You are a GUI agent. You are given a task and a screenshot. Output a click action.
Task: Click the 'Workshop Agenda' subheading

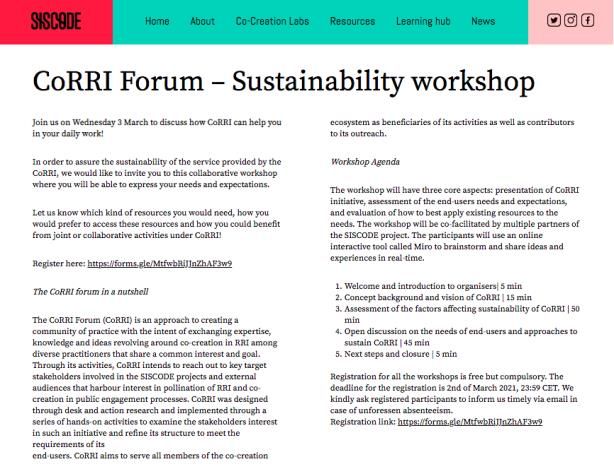(x=365, y=162)
